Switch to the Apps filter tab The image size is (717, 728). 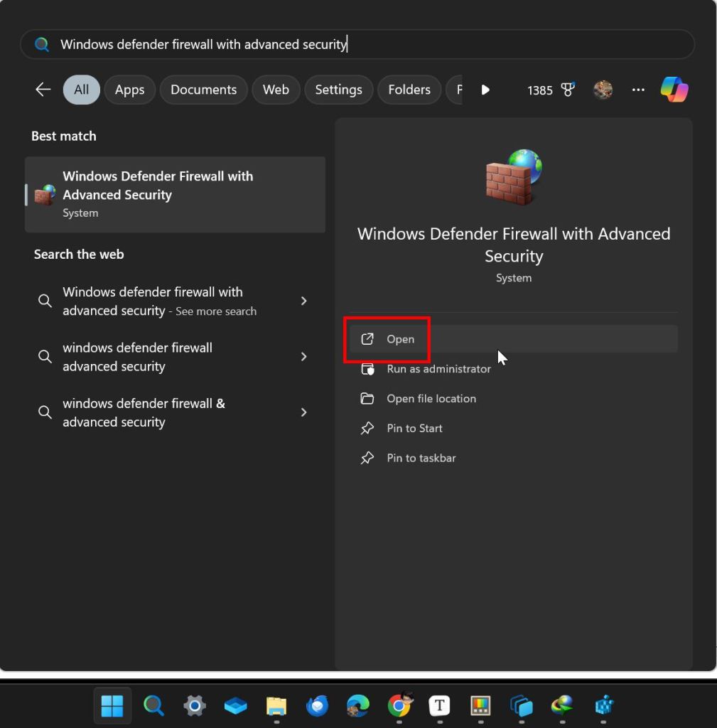pos(129,90)
